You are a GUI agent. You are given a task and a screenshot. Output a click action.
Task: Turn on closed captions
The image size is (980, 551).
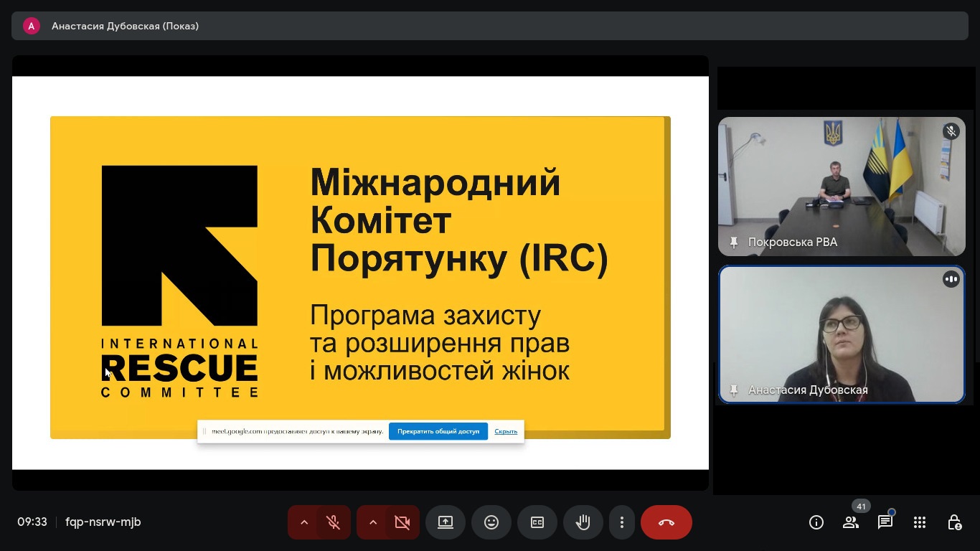tap(537, 522)
